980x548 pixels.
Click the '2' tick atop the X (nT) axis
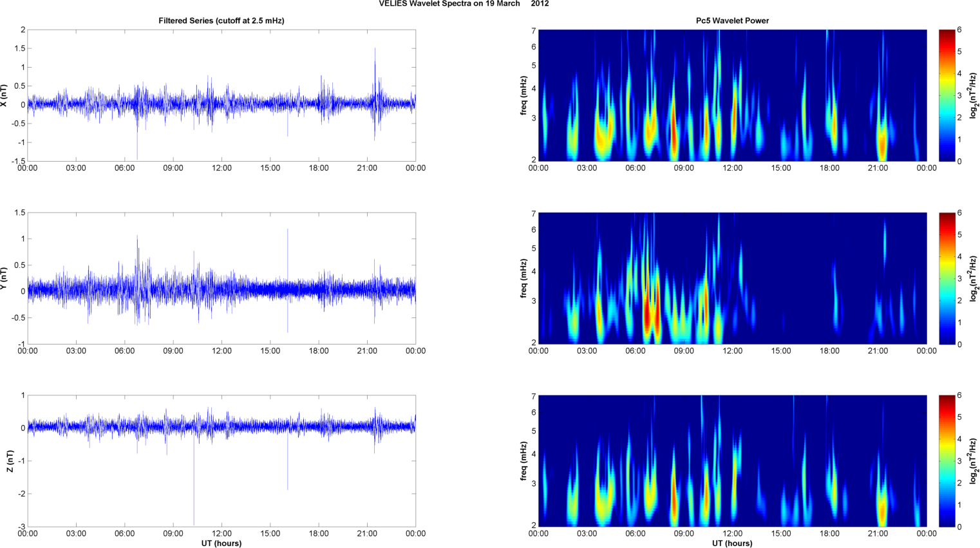click(x=23, y=30)
